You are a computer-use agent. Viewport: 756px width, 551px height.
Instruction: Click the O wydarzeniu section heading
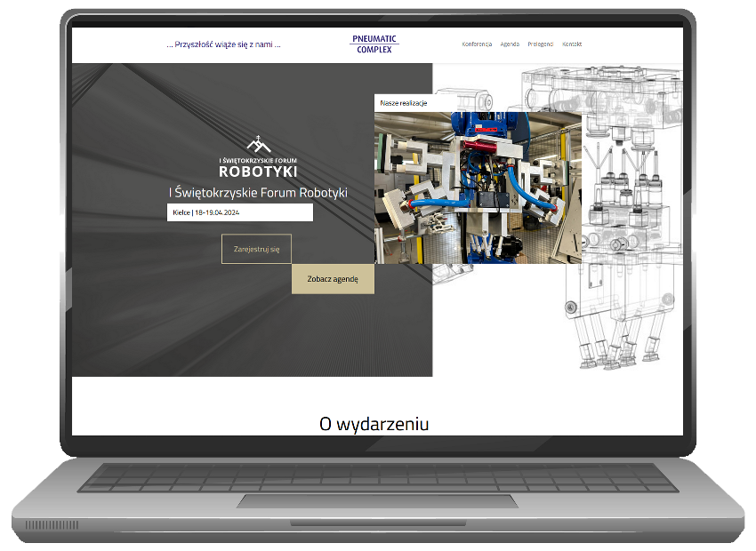(x=374, y=424)
